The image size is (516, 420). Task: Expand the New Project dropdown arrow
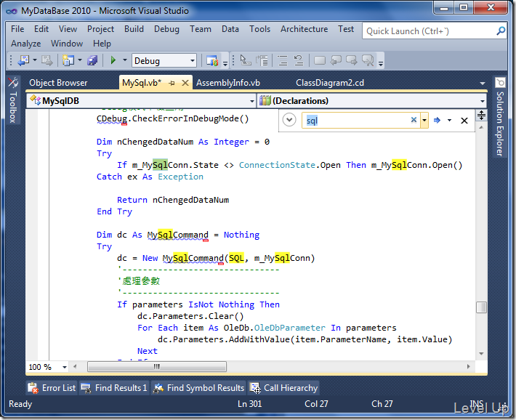coord(80,60)
